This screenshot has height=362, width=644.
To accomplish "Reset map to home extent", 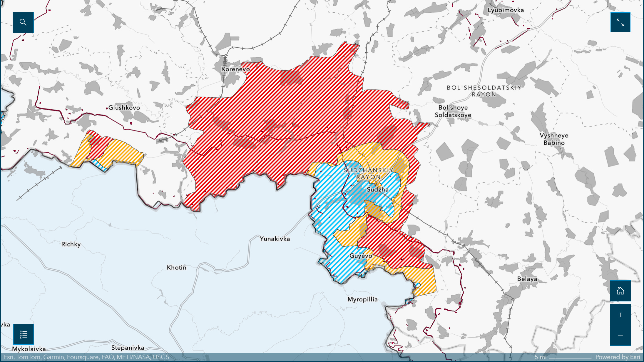I will pos(620,291).
